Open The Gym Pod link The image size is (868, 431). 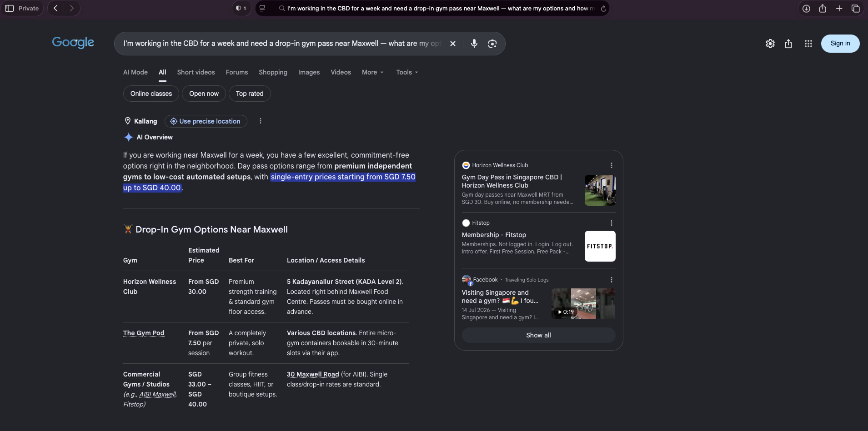tap(144, 333)
